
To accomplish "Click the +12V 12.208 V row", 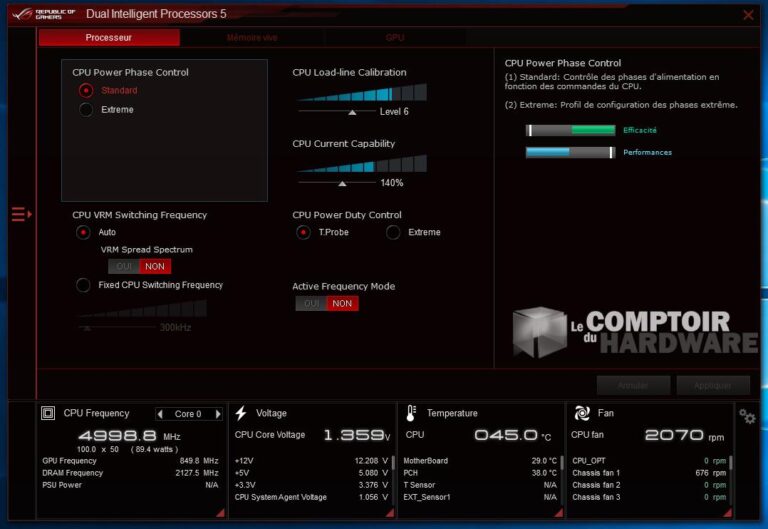I will point(311,461).
